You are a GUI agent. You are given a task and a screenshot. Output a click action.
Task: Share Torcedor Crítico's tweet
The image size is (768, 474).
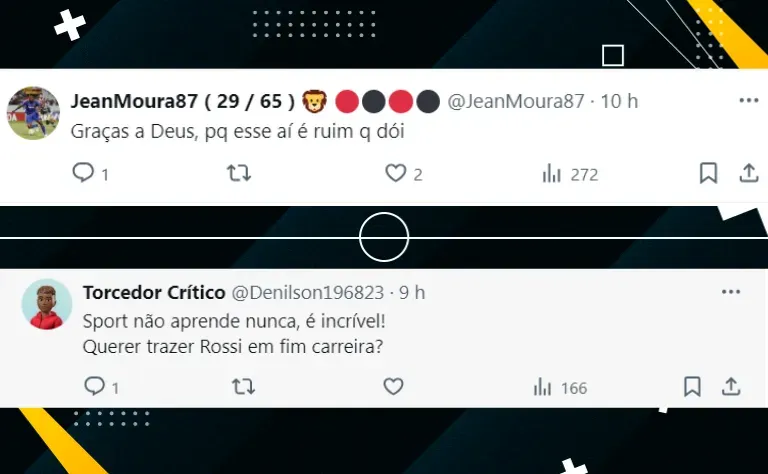coord(731,386)
